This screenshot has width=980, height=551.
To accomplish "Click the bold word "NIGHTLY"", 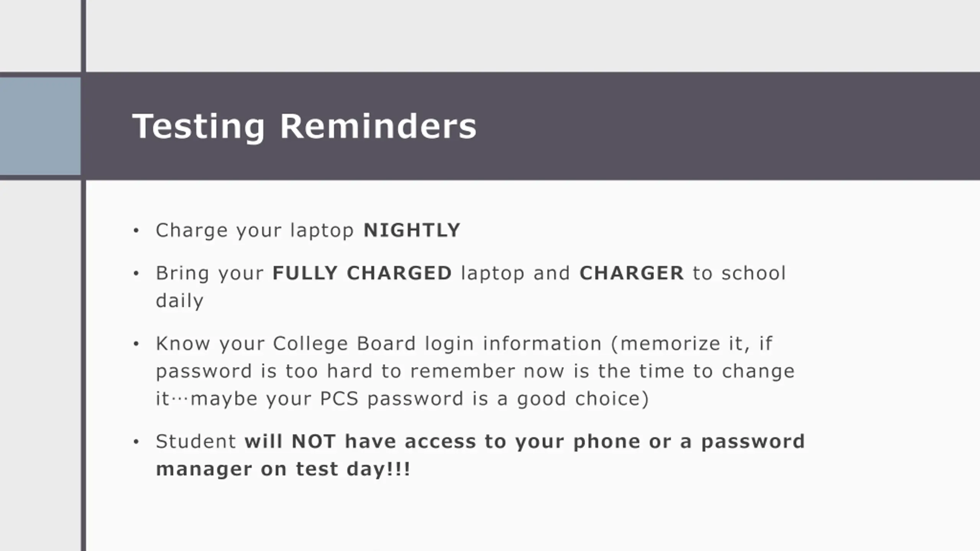I will (412, 230).
